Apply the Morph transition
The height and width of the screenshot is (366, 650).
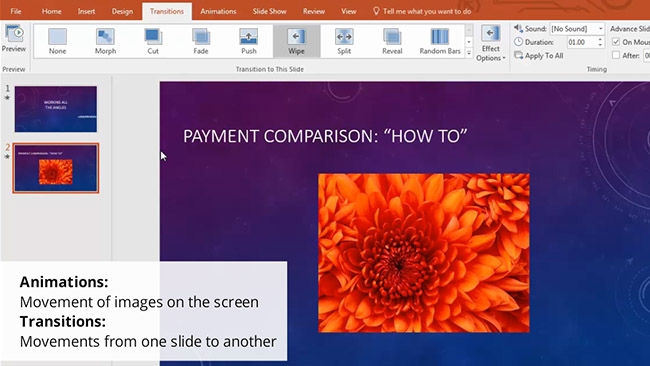105,41
